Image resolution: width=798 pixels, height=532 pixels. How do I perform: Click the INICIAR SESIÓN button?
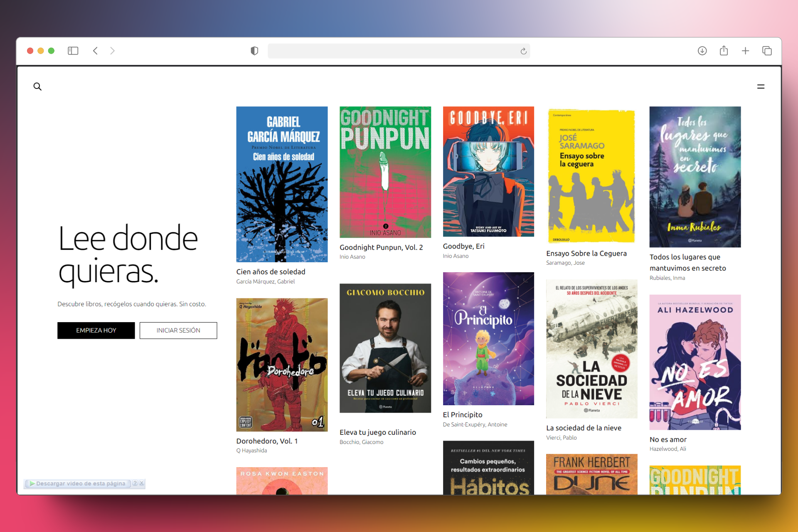click(178, 330)
